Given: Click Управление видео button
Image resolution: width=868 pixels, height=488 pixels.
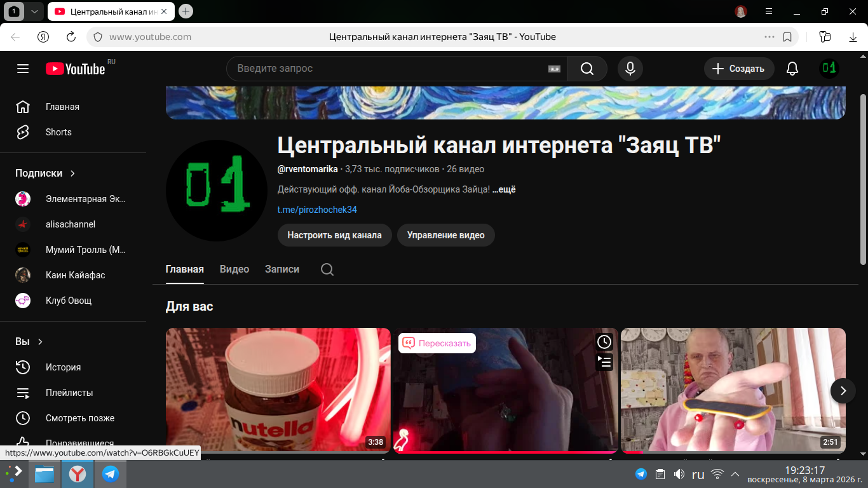Looking at the screenshot, I should point(446,235).
